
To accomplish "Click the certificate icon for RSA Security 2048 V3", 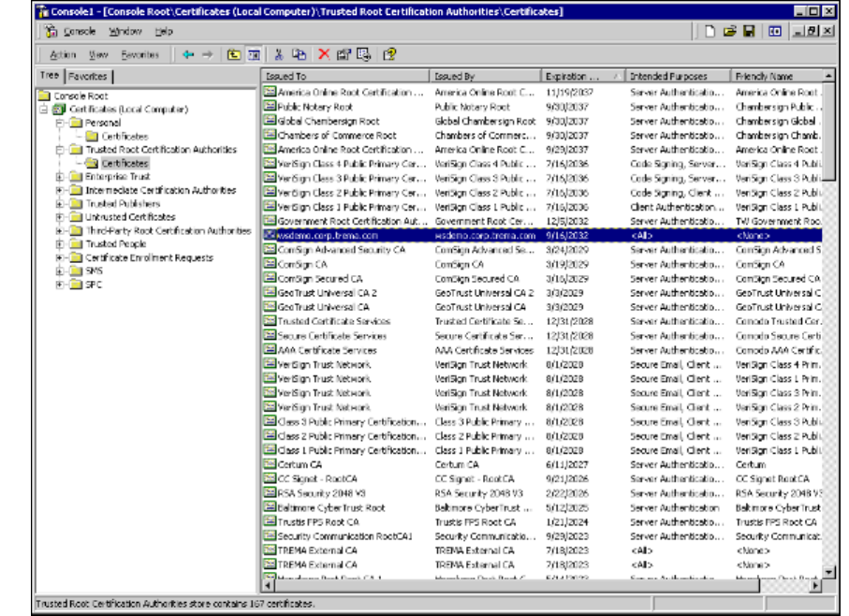I will coord(270,493).
